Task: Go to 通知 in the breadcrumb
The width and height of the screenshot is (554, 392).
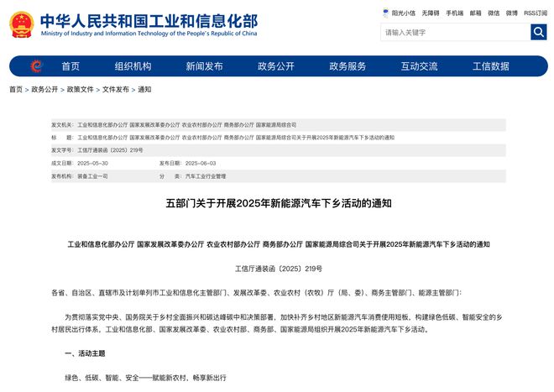Action: point(144,90)
